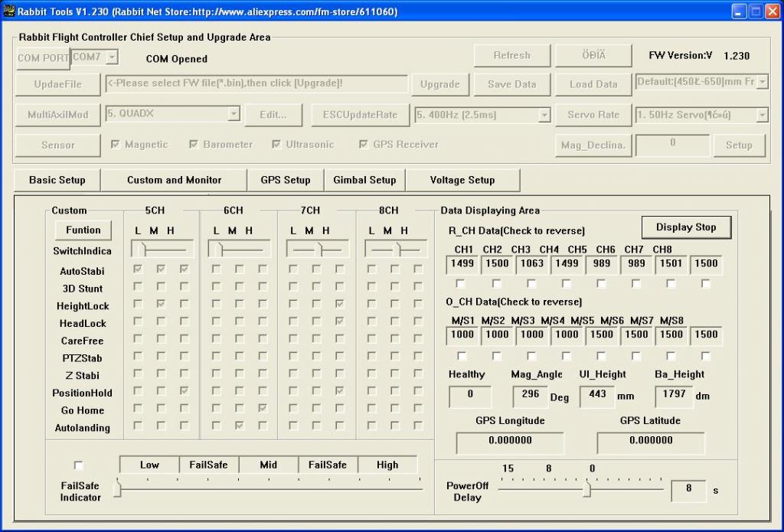Image resolution: width=784 pixels, height=532 pixels.
Task: Click the Display Stop button
Action: pos(685,227)
